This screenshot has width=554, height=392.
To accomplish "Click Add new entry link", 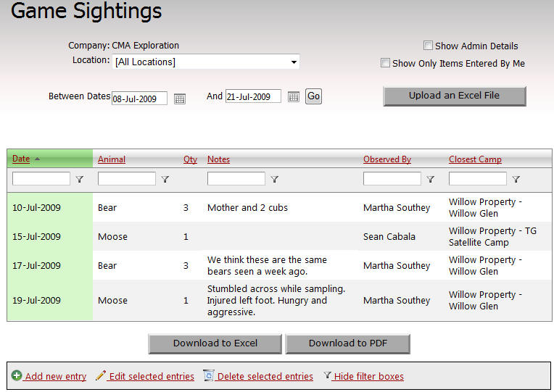I will tap(55, 377).
